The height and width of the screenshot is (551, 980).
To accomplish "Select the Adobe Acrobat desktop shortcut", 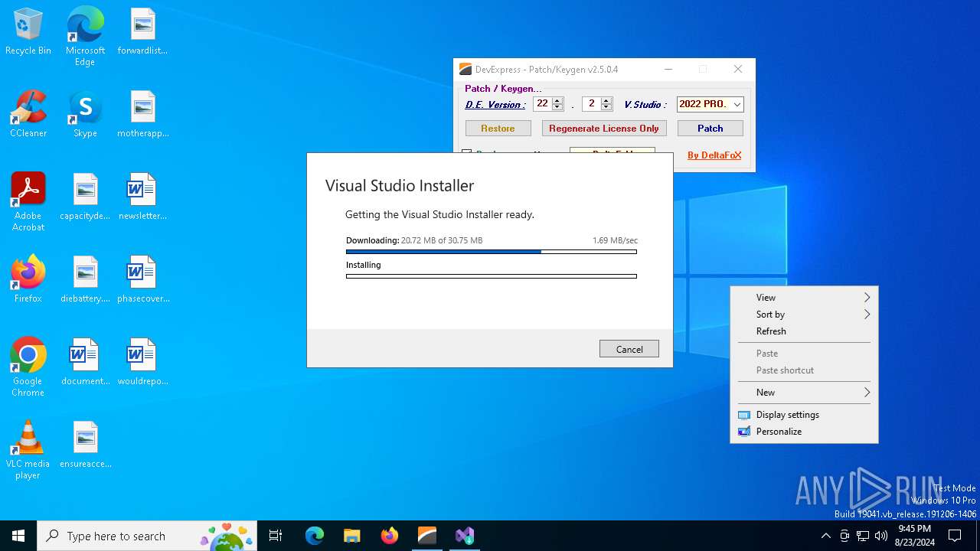I will 28,202.
